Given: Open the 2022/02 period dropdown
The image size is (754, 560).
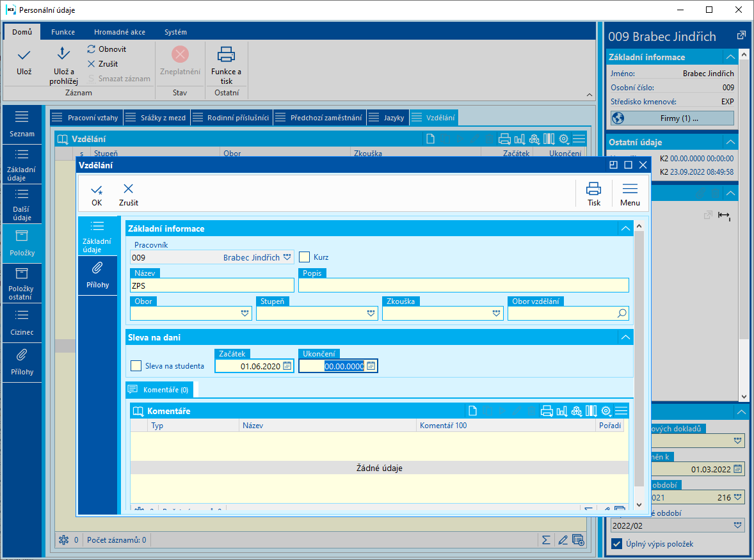Looking at the screenshot, I should pyautogui.click(x=737, y=526).
